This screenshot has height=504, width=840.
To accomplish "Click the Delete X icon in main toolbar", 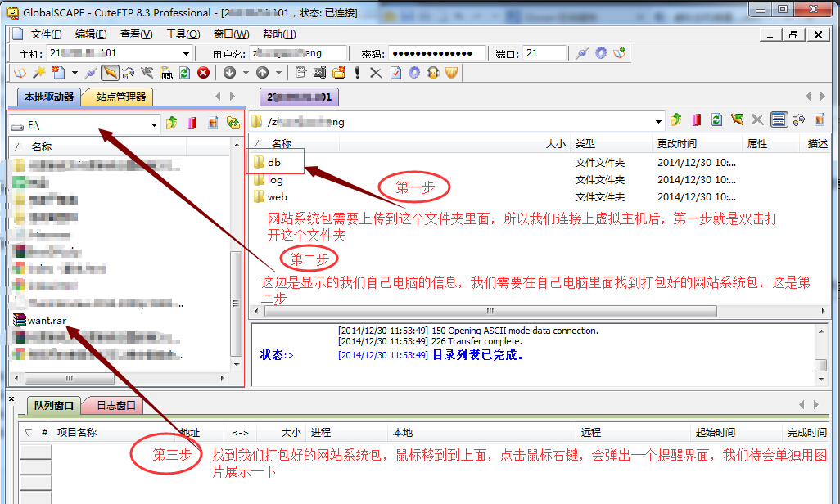I will [376, 72].
